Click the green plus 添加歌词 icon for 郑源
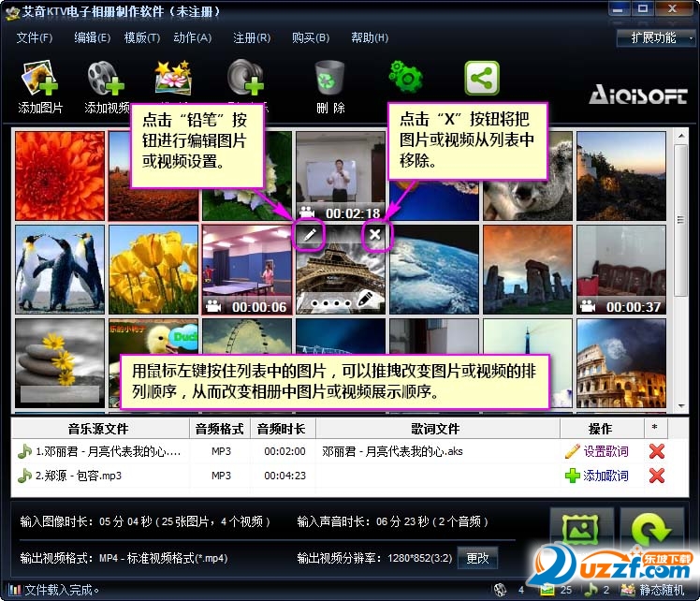The width and height of the screenshot is (700, 601). click(x=573, y=476)
